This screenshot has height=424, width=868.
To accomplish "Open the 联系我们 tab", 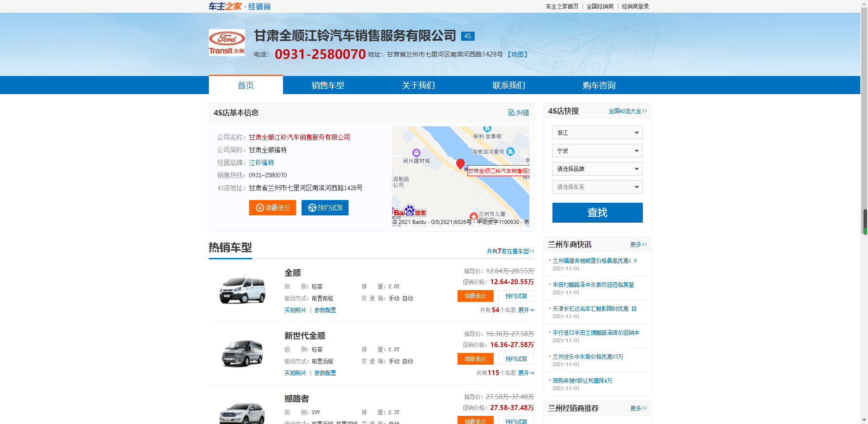I will point(509,85).
